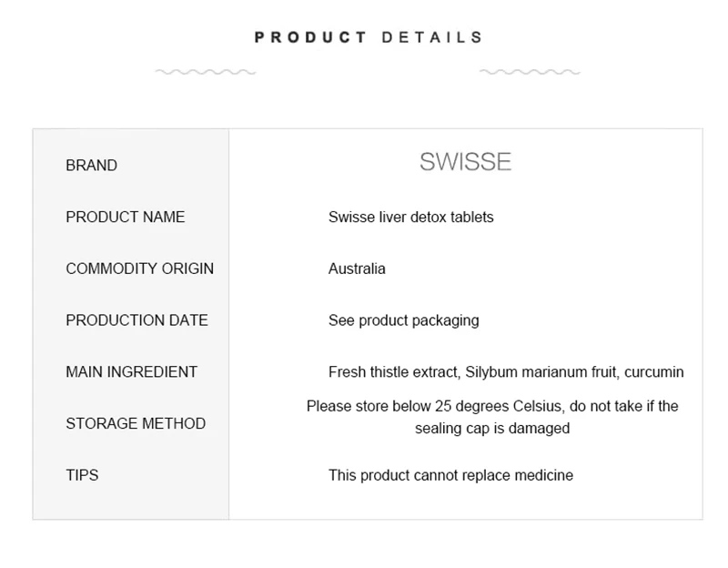Click the See product packaging text
Screen dimensions: 728x568
pos(403,320)
